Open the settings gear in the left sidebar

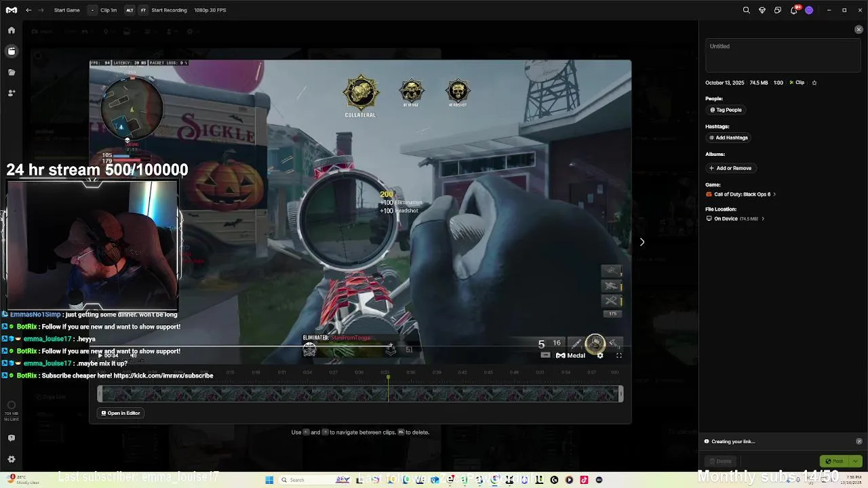tap(12, 459)
